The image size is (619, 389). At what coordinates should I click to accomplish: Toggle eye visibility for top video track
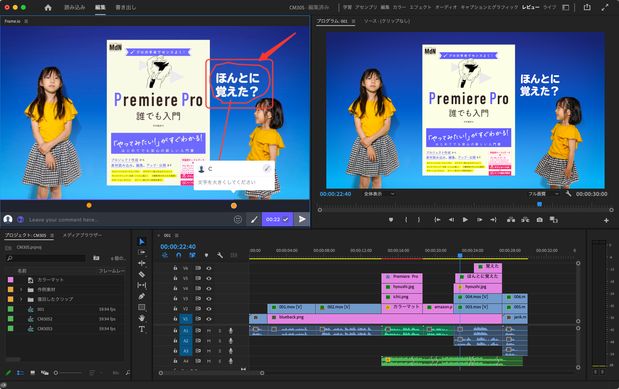(209, 268)
